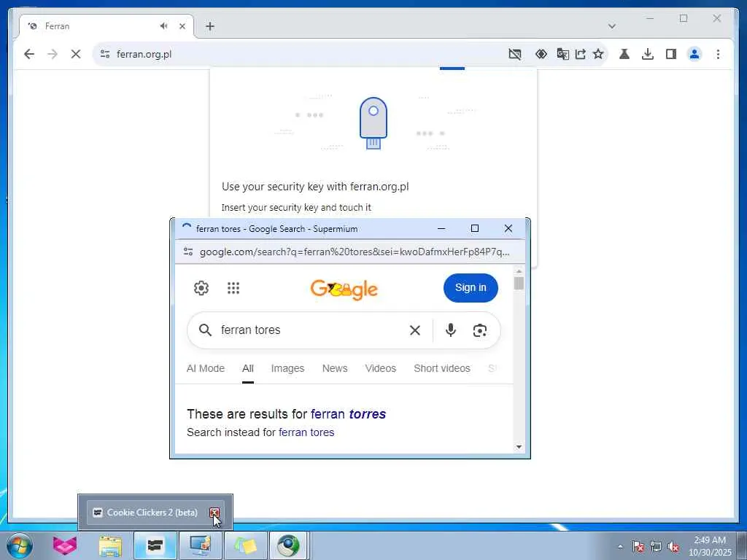Search by image with Lens icon
Viewport: 747px width, 560px height.
(480, 330)
